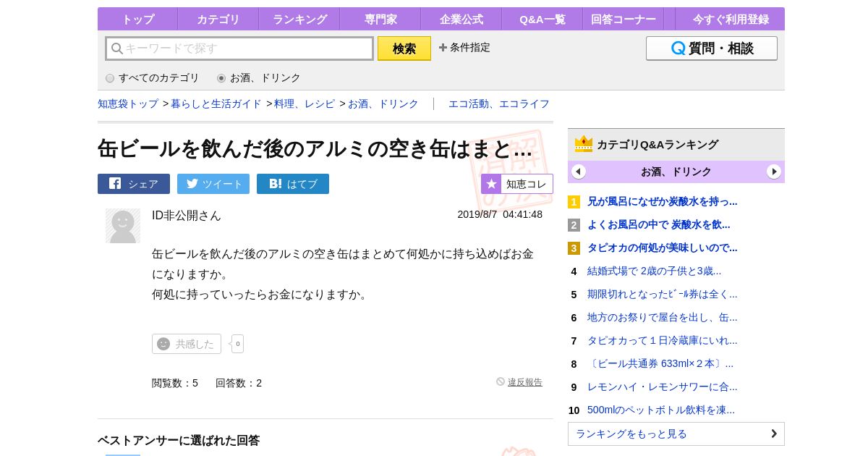868x456 pixels.
Task: Open the 回答コーナー tab
Action: [x=624, y=19]
